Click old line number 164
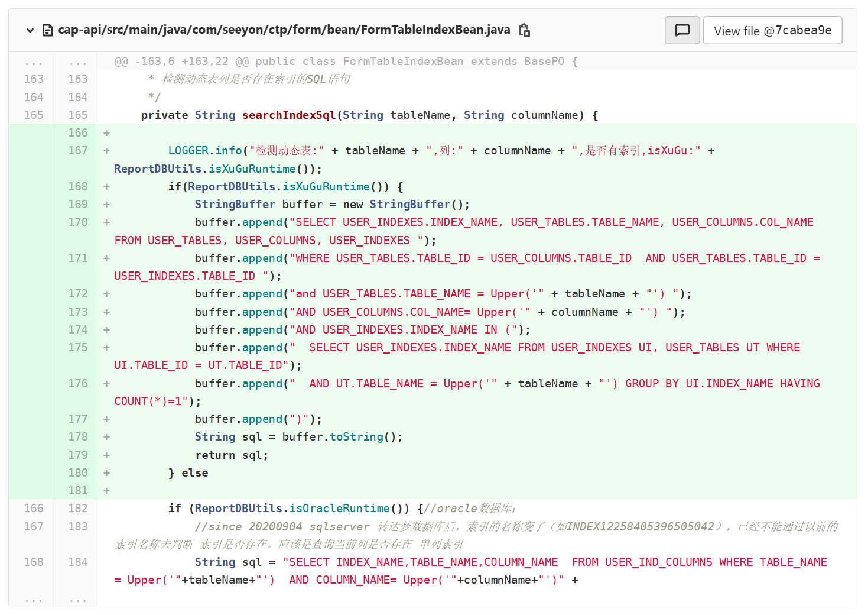 click(34, 98)
